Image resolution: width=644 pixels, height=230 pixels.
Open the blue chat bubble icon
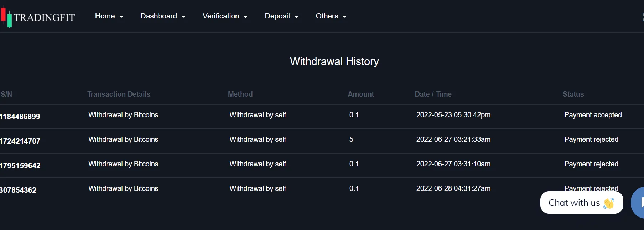(638, 203)
